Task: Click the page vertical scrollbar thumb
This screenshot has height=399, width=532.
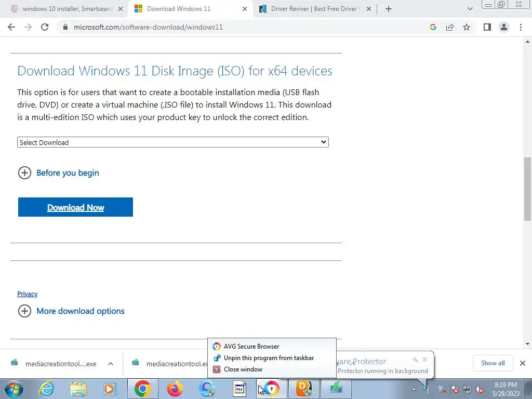Action: tap(528, 189)
